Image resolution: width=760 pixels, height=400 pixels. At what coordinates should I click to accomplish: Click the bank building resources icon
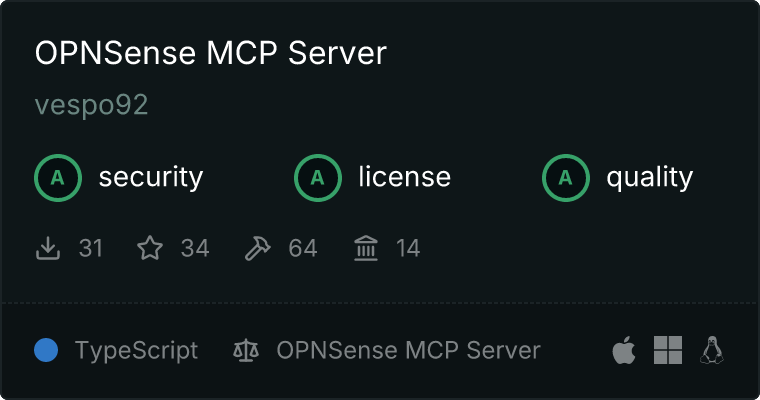pyautogui.click(x=366, y=248)
